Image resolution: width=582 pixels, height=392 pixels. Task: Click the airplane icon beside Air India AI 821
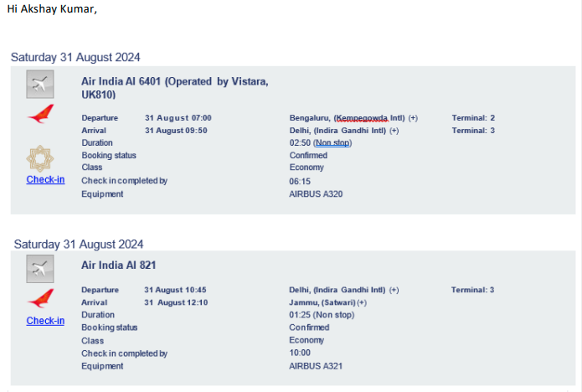(40, 269)
